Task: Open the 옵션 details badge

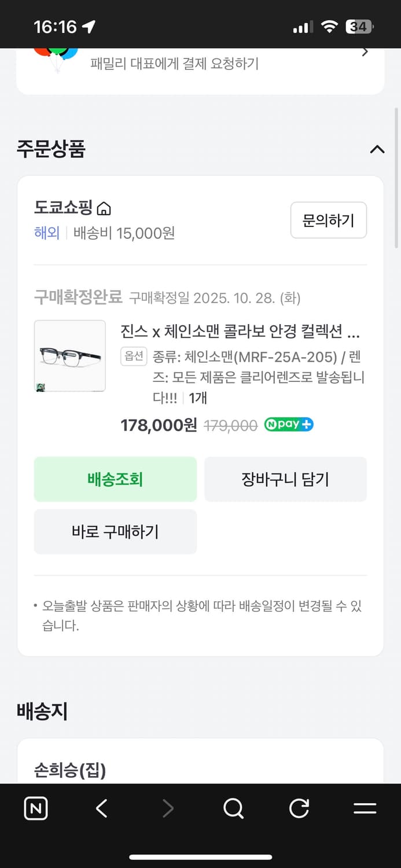Action: [133, 356]
